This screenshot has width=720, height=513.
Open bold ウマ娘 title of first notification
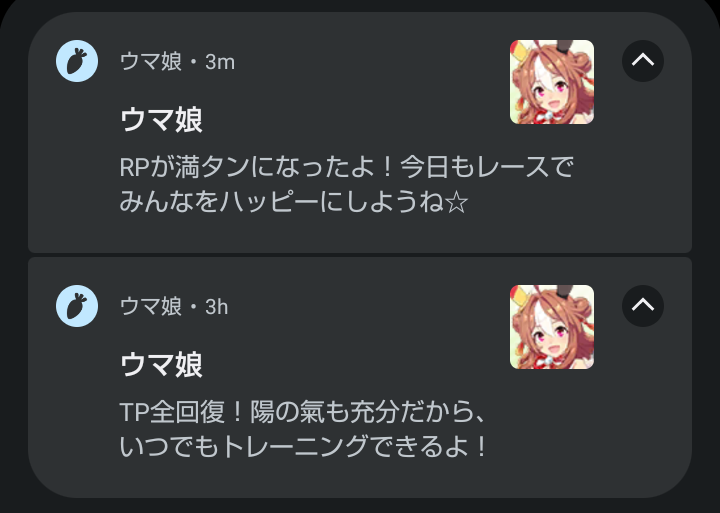pyautogui.click(x=161, y=119)
